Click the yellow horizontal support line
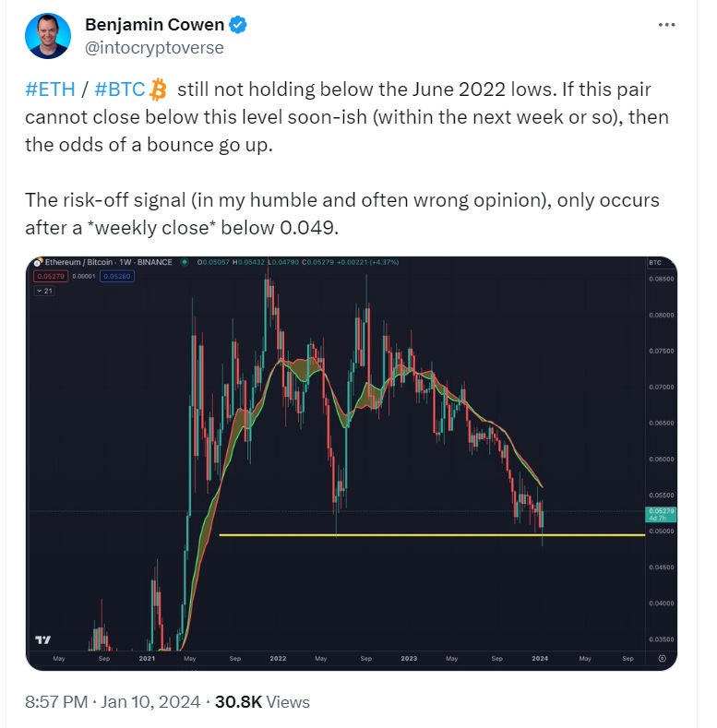 click(x=432, y=535)
